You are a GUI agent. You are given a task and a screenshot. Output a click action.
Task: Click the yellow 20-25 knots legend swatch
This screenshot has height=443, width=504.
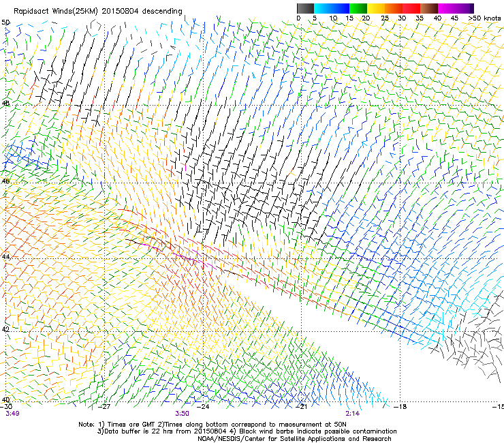376,8
